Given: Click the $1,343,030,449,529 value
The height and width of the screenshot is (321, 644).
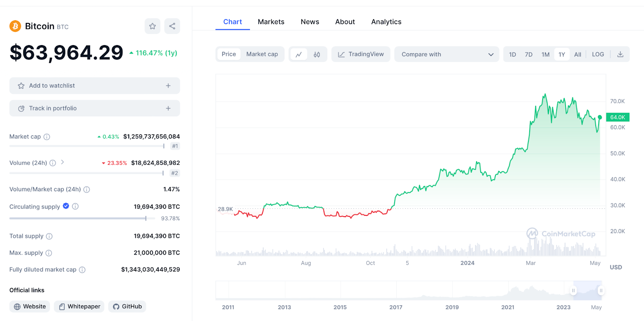Looking at the screenshot, I should coord(151,269).
